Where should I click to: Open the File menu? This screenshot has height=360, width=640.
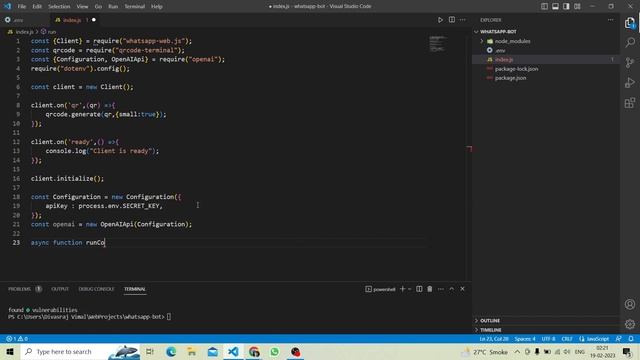pyautogui.click(x=22, y=6)
